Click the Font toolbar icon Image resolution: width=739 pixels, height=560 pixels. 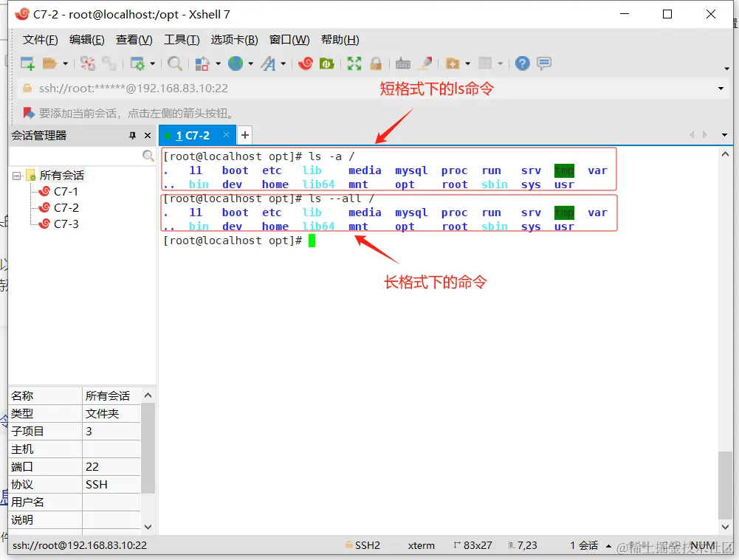pos(269,63)
